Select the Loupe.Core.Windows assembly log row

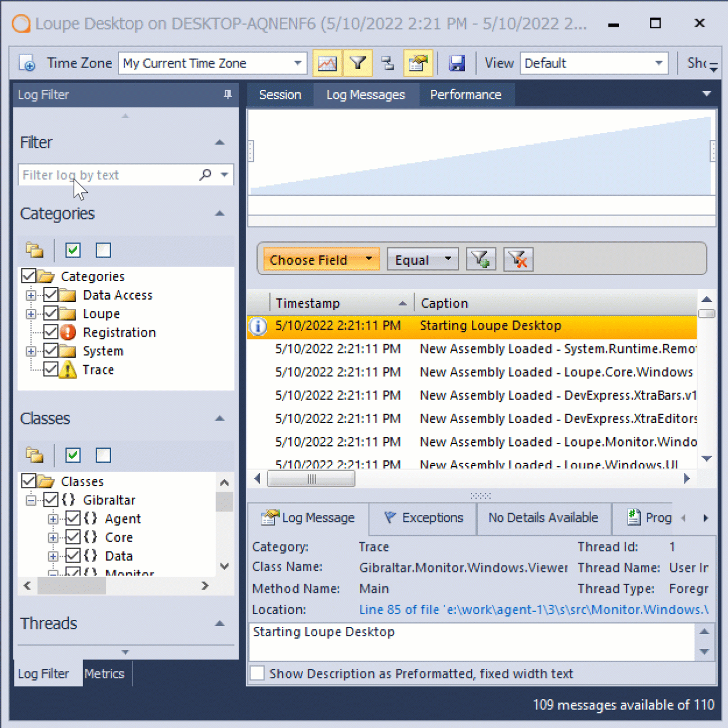pos(472,372)
